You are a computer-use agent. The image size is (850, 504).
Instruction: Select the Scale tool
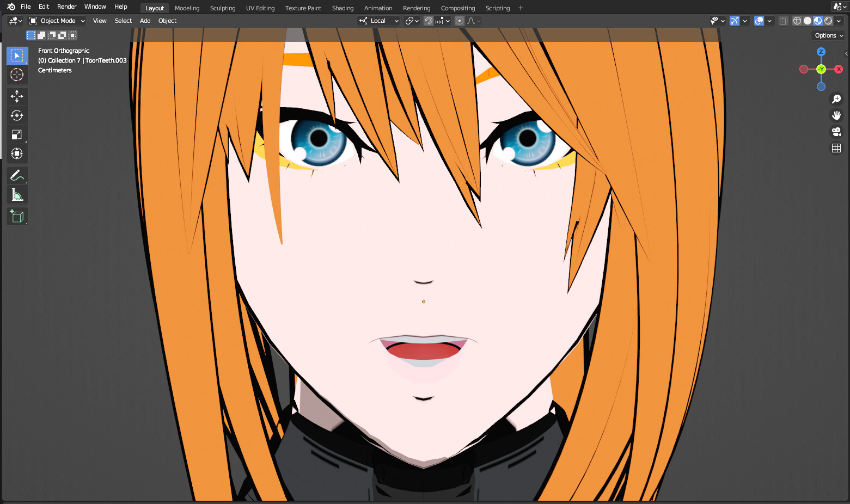(x=17, y=134)
